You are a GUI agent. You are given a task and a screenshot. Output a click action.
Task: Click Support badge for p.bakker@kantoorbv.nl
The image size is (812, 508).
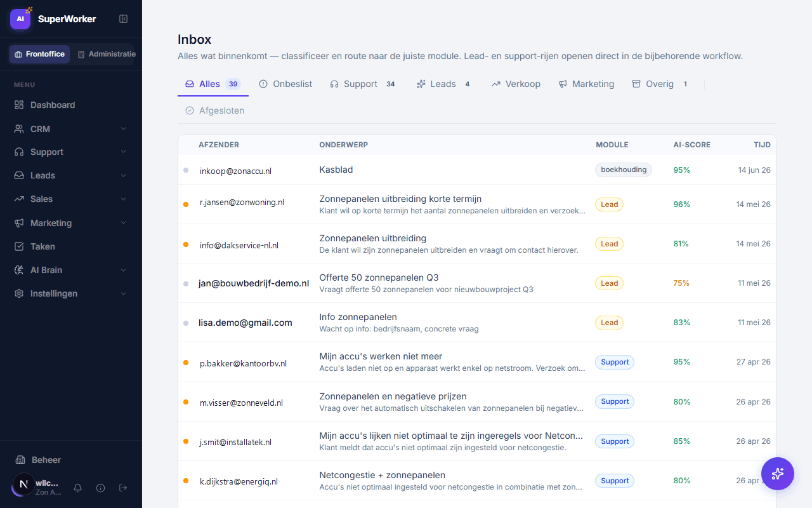pyautogui.click(x=615, y=362)
